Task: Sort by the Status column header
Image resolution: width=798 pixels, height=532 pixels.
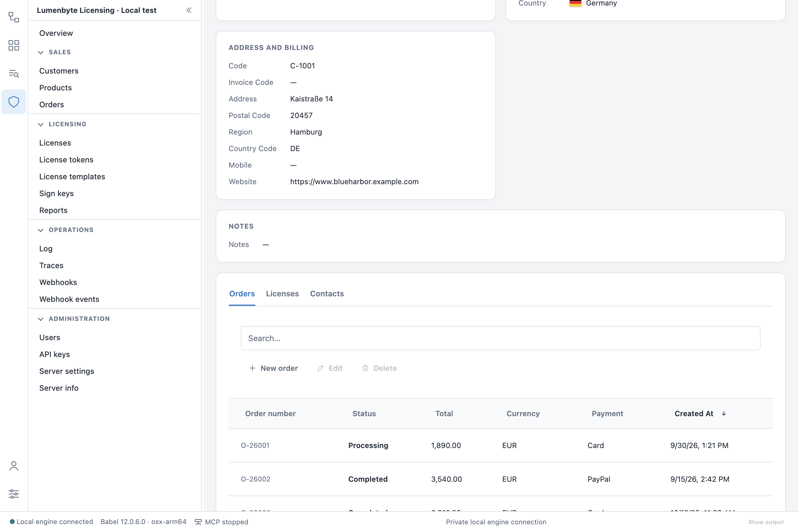Action: [364, 413]
